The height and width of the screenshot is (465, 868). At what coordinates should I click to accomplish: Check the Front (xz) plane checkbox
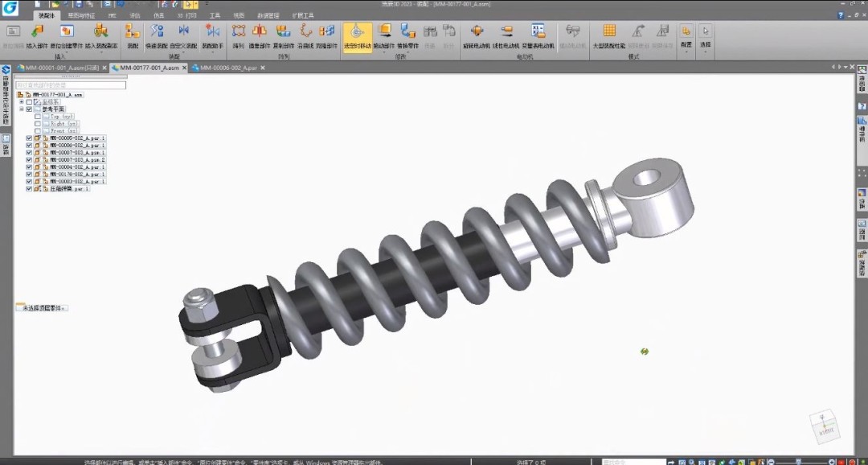(x=37, y=131)
